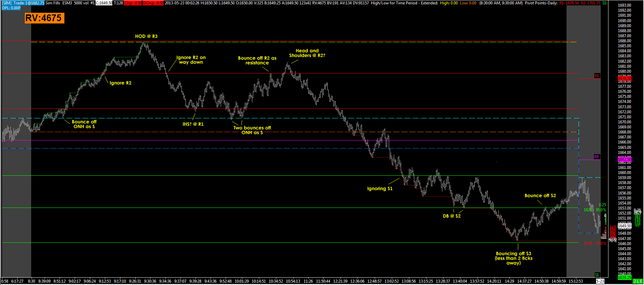Click the red R1 pivot label tag
This screenshot has width=644, height=285.
coord(597,76)
